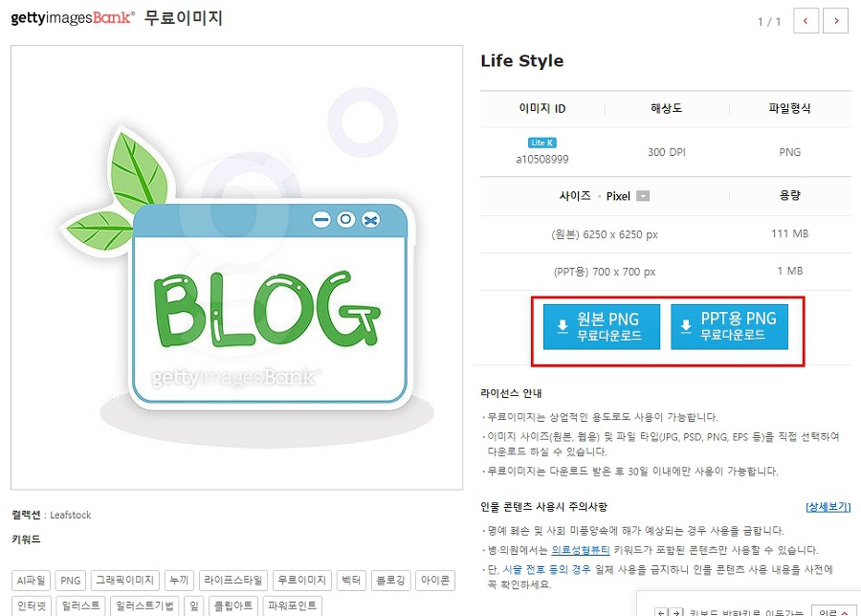
Task: Select the 일러스트기법 keyword tag
Action: [x=144, y=605]
